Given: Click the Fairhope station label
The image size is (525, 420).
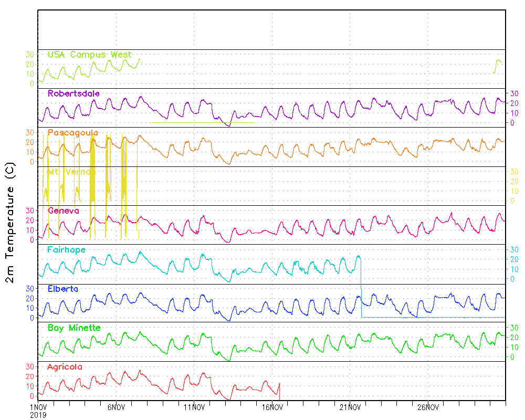Looking at the screenshot, I should (66, 250).
